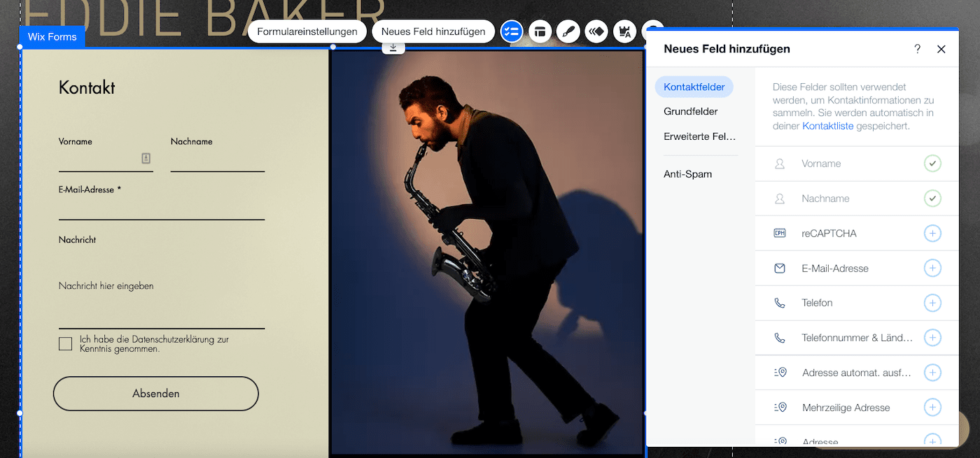Click the contact card icon in Vorname field
The width and height of the screenshot is (980, 458).
[x=146, y=159]
